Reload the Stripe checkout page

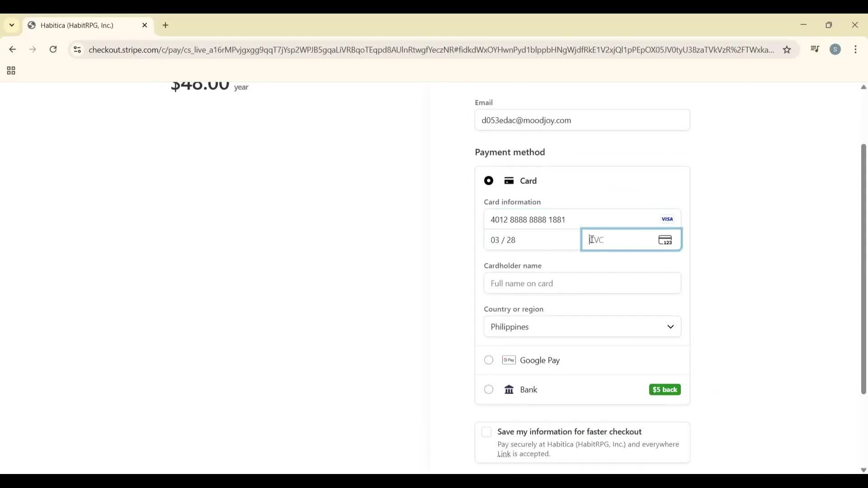click(53, 49)
